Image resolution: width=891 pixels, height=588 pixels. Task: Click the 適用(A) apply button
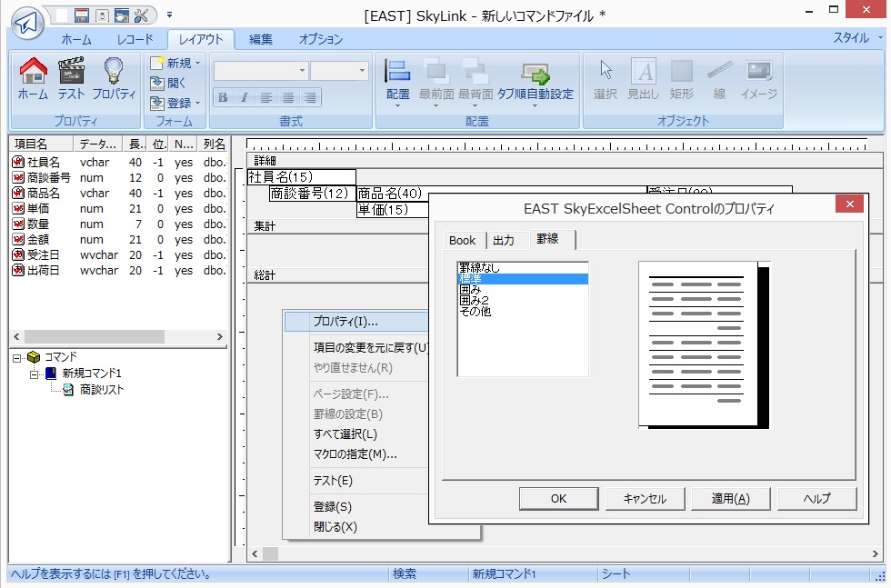(x=731, y=498)
